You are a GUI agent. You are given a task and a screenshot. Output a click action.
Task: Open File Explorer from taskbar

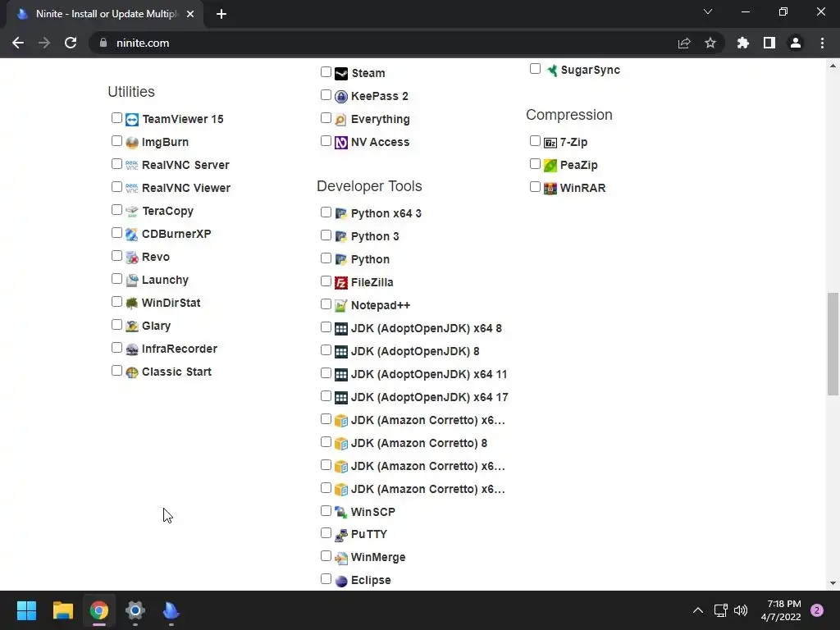63,610
